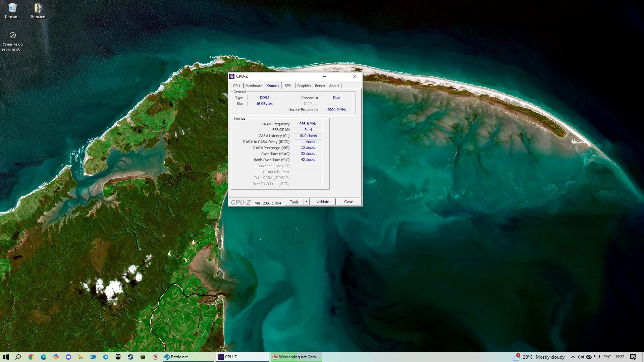644x362 pixels.
Task: Click the Close button in CPU-Z
Action: click(x=348, y=202)
